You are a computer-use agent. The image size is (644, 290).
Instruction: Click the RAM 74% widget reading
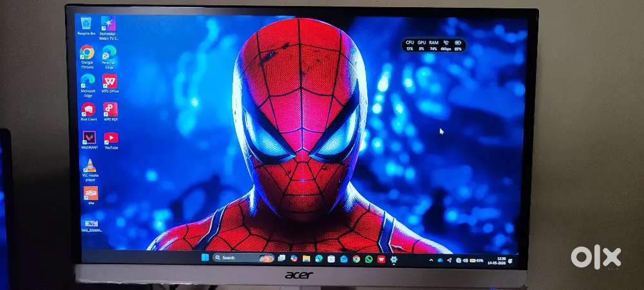(433, 45)
